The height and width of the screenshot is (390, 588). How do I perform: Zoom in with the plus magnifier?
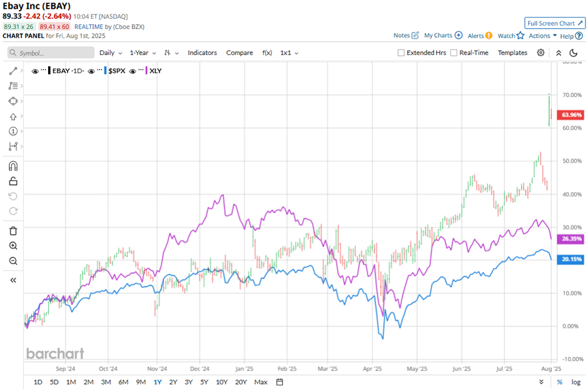tap(13, 246)
